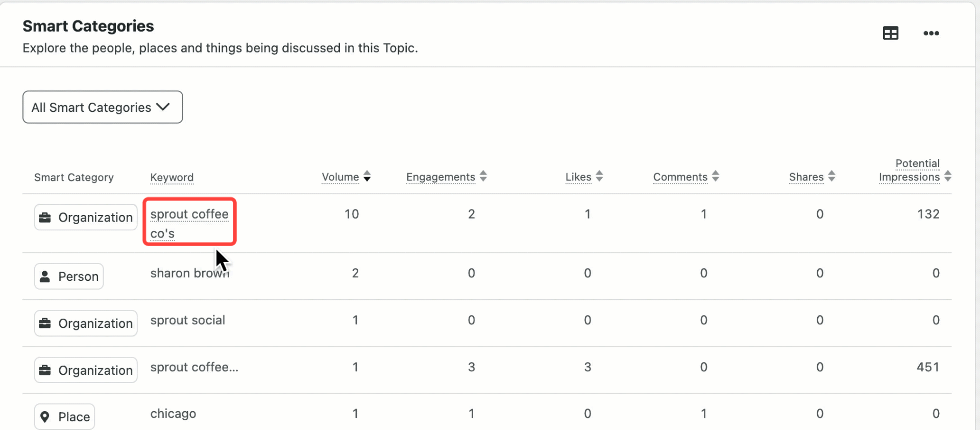Click engagements value 3 in sprout coffee... row
This screenshot has width=980, height=430.
pos(472,367)
